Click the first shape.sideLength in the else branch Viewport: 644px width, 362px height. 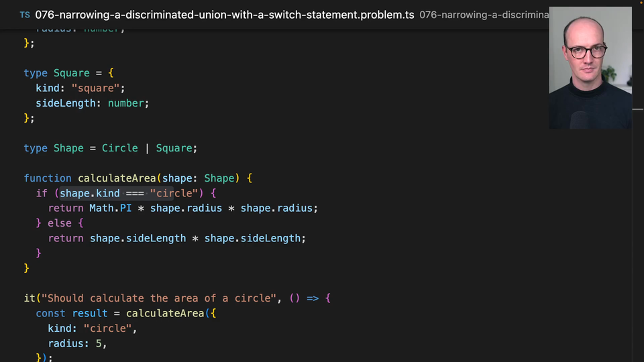click(138, 239)
